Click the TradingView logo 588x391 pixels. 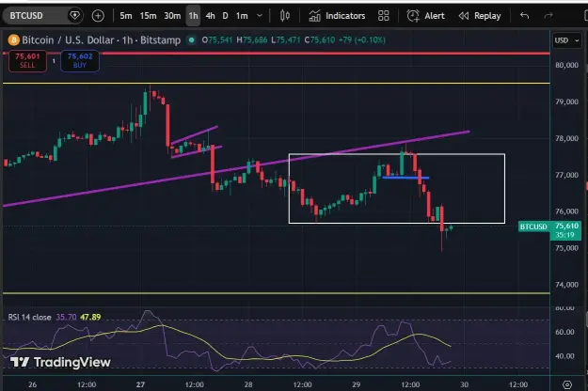tap(60, 362)
